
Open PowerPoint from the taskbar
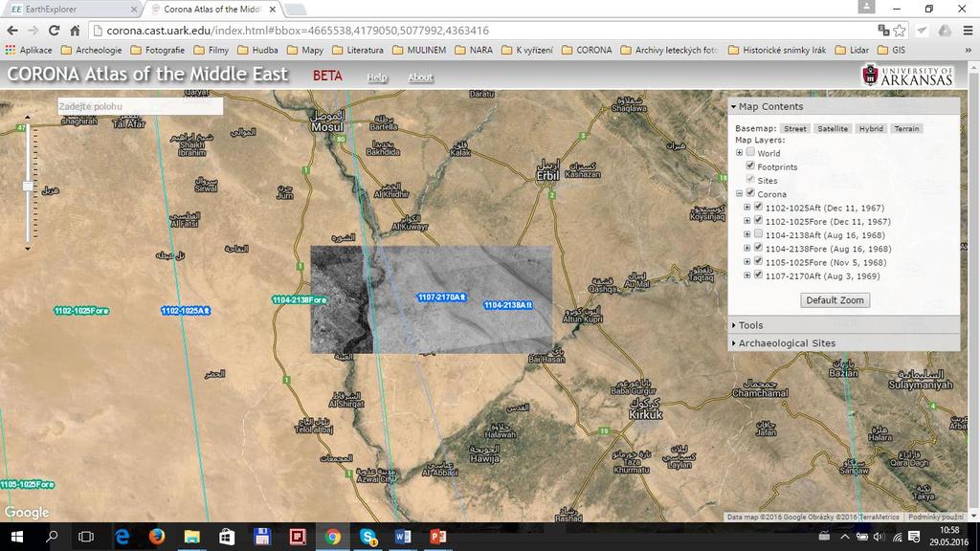tap(438, 537)
